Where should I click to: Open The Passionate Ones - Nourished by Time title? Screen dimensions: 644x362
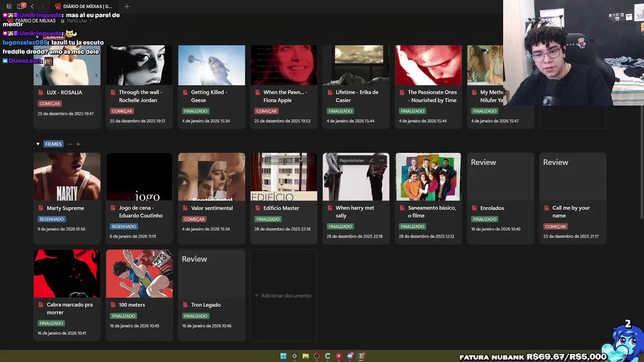click(x=432, y=97)
